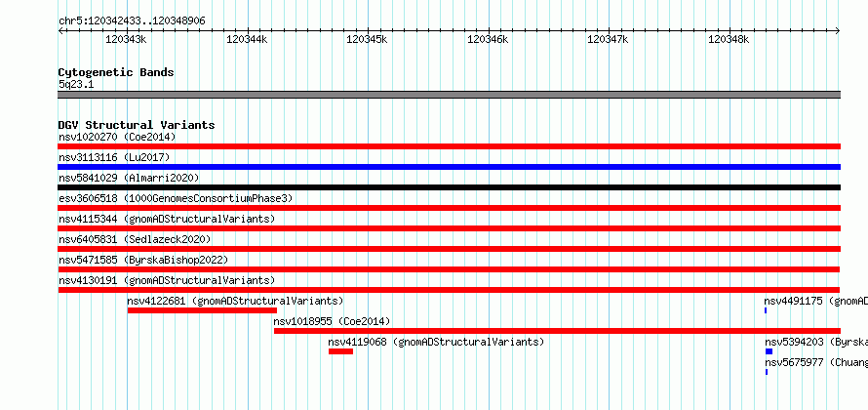Click the left arrowhead of the ruler

click(60, 31)
